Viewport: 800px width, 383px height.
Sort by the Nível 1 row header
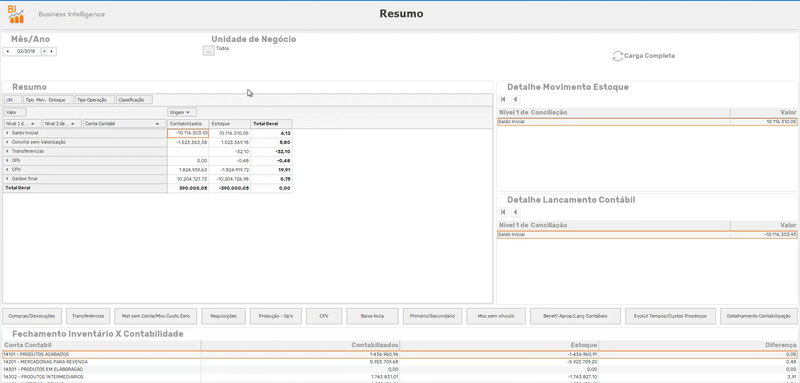(23, 123)
